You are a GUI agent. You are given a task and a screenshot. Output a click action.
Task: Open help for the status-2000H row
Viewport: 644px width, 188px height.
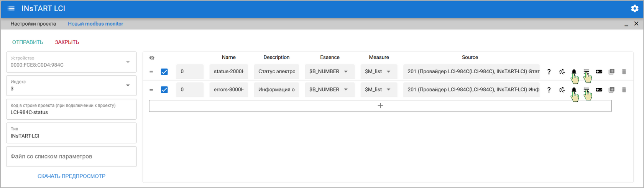pyautogui.click(x=549, y=72)
